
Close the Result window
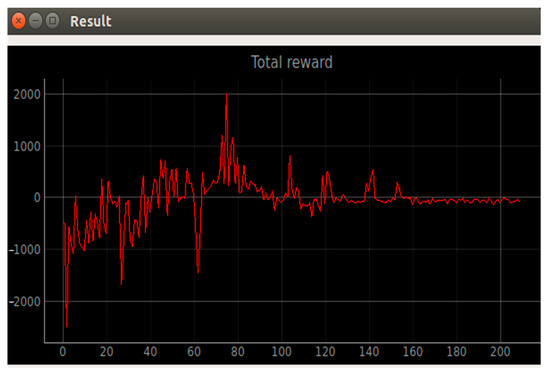pyautogui.click(x=19, y=21)
